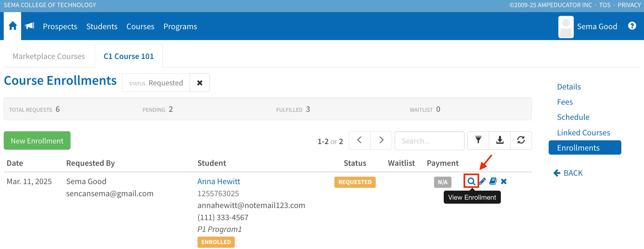Open the Status Requested filter dropdown

point(156,83)
